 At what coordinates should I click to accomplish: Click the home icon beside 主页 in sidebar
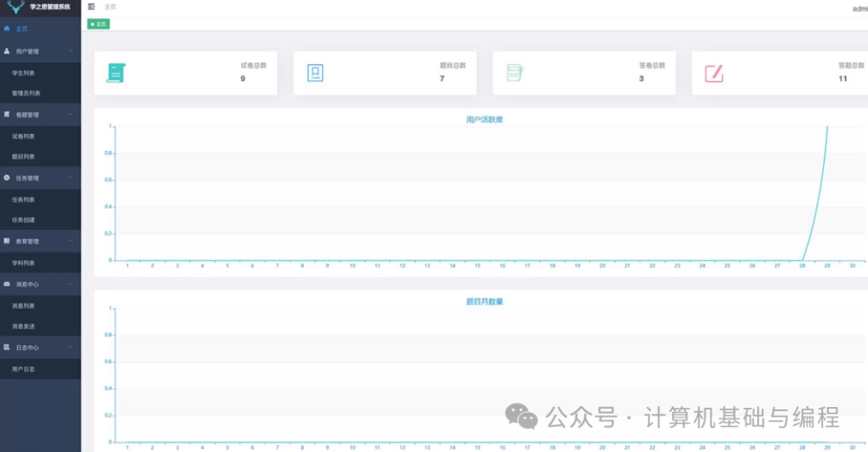click(6, 28)
